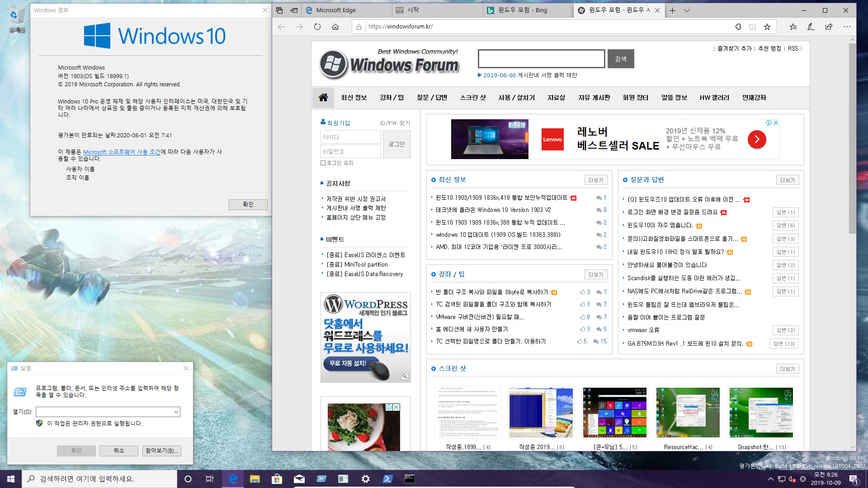Open Snapshot screenshot thumbnail
Viewport: 868px width, 488px height.
(761, 413)
